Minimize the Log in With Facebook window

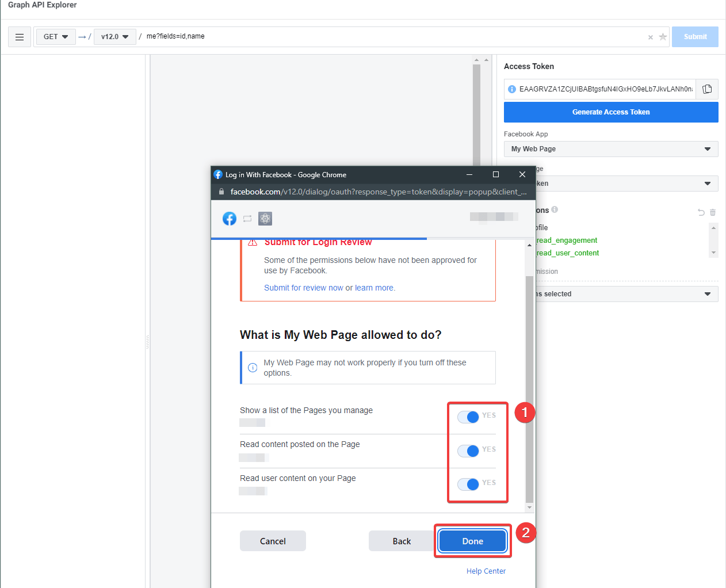469,174
